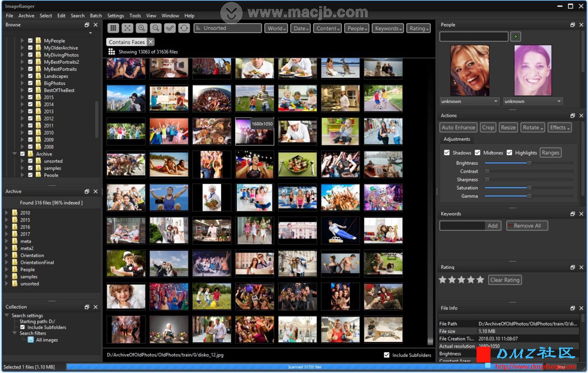Toggle the Archive folder checkbox in Browse
The image size is (588, 373).
click(x=23, y=154)
